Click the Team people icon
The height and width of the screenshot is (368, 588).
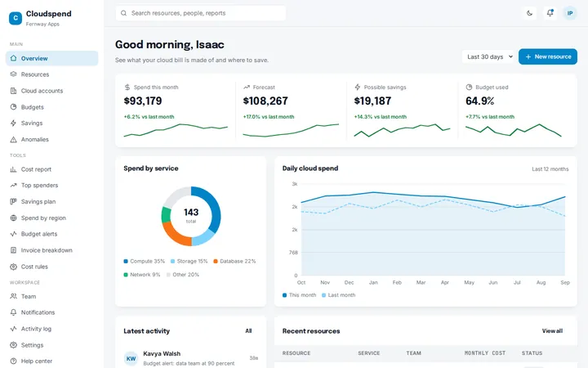coord(14,296)
